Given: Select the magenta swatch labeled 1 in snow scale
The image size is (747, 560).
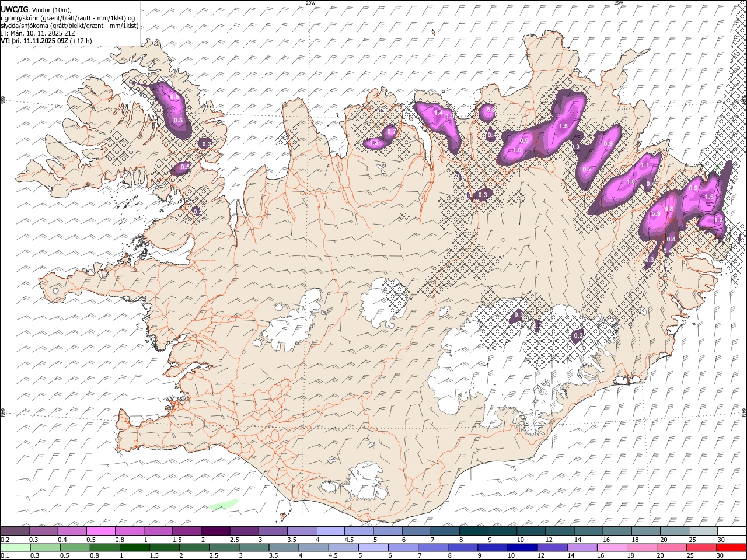Looking at the screenshot, I should (158, 531).
